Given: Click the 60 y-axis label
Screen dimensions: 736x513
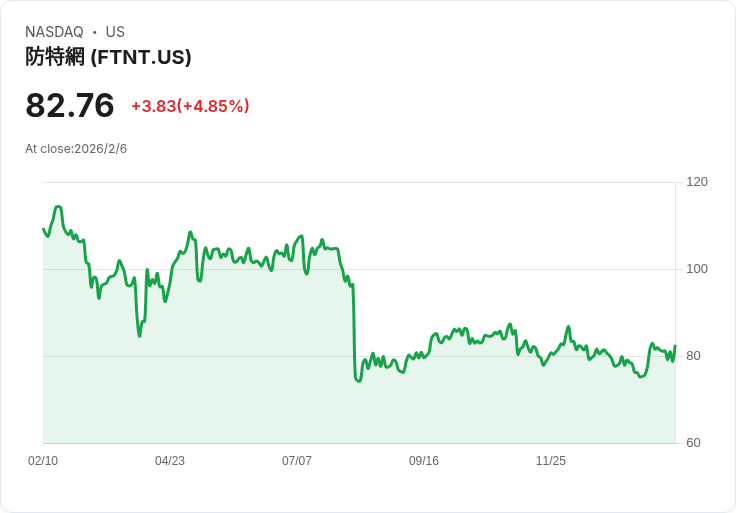Looking at the screenshot, I should pos(693,443).
